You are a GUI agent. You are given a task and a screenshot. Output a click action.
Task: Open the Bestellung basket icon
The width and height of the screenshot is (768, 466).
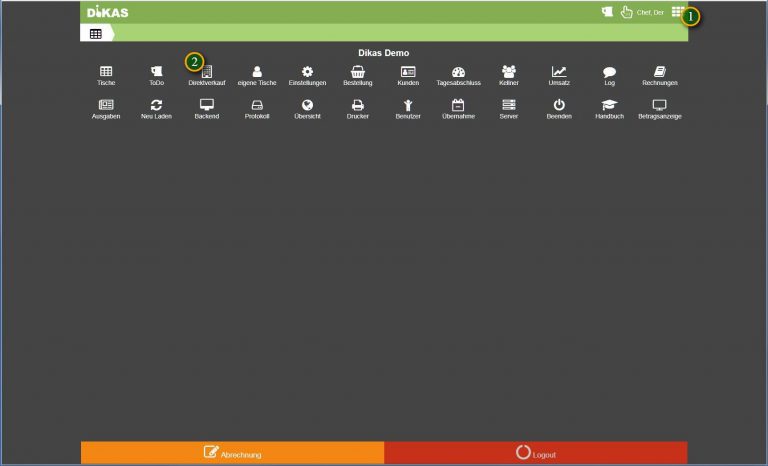coord(358,72)
